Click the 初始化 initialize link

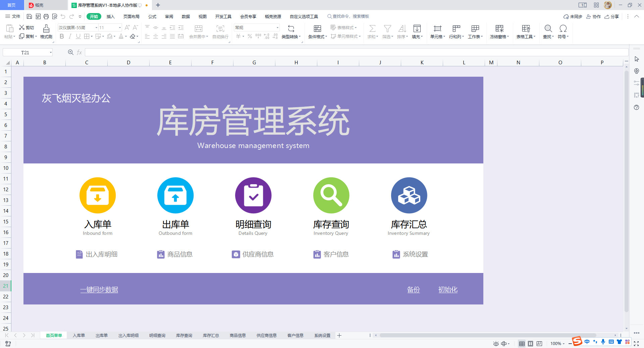[x=448, y=290]
